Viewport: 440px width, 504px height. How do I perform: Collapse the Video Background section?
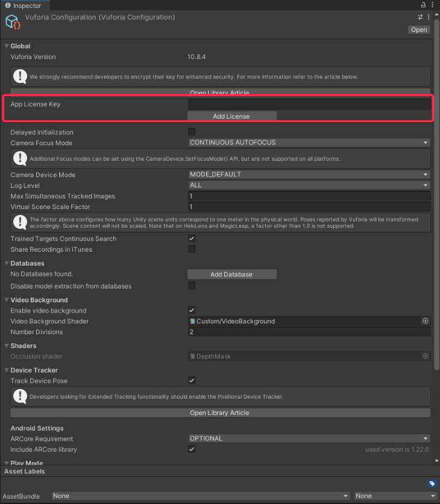click(7, 300)
